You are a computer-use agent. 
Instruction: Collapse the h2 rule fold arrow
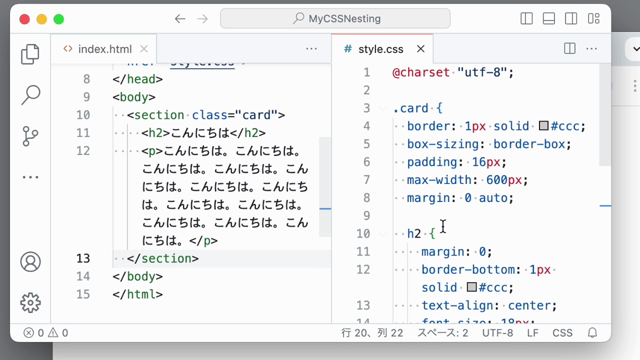click(x=383, y=234)
